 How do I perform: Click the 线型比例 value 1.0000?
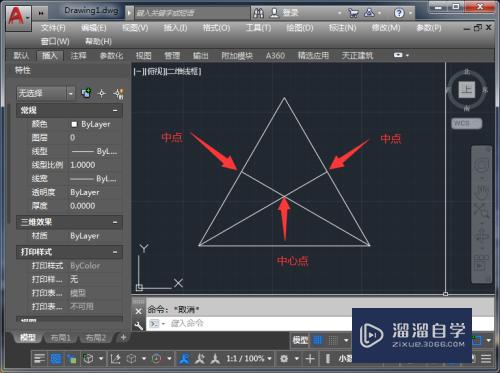click(x=83, y=165)
